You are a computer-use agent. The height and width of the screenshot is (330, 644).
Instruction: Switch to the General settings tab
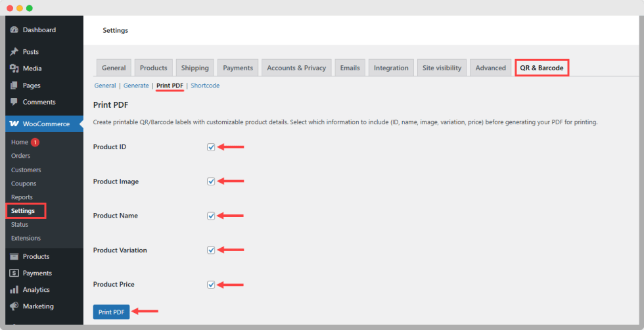[114, 68]
